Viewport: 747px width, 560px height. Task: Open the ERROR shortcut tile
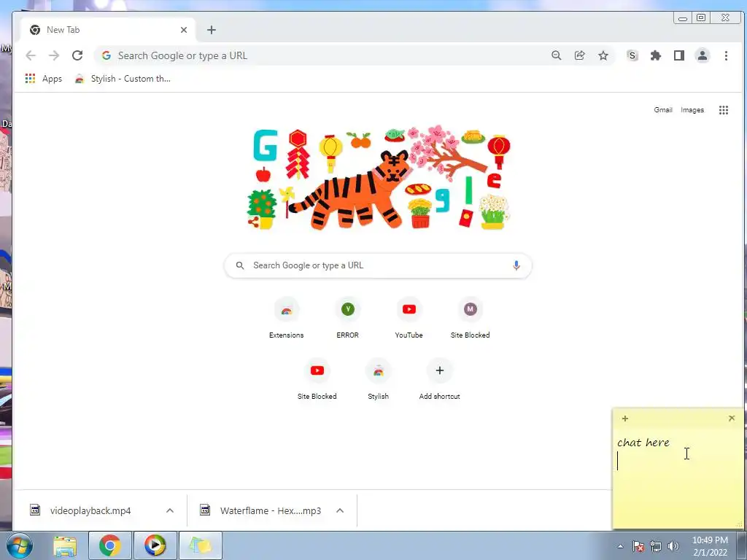coord(348,317)
